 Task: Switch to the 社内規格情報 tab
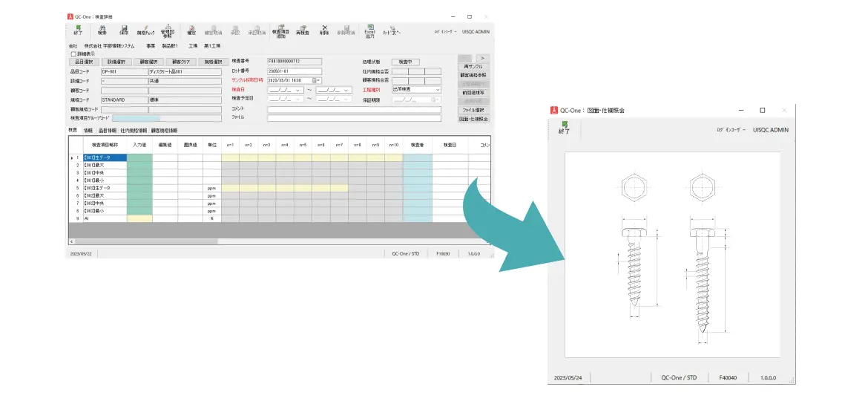click(134, 130)
